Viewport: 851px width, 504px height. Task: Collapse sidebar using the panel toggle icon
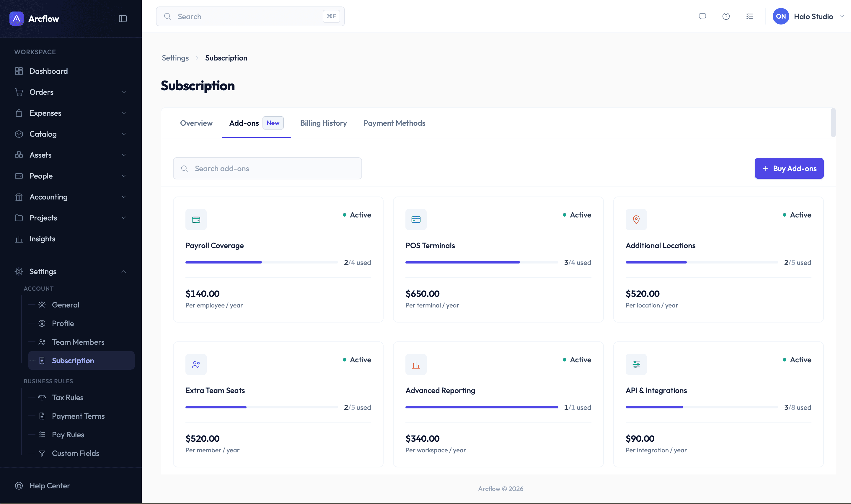point(123,18)
